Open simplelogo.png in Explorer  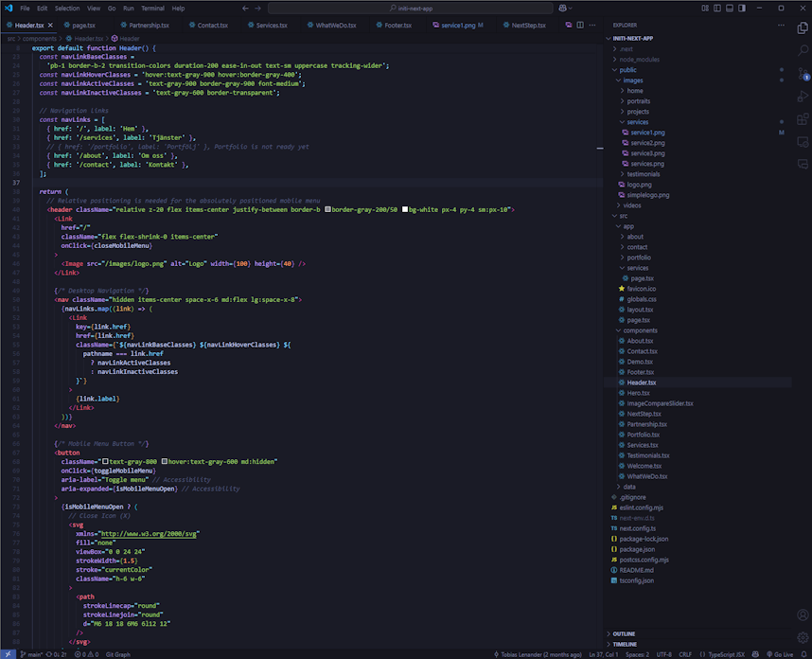(698, 195)
